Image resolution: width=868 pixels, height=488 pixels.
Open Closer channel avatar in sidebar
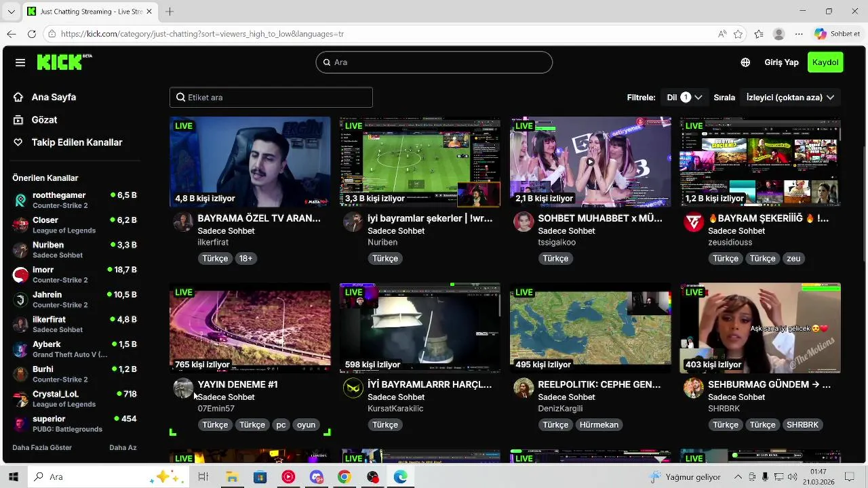point(20,225)
